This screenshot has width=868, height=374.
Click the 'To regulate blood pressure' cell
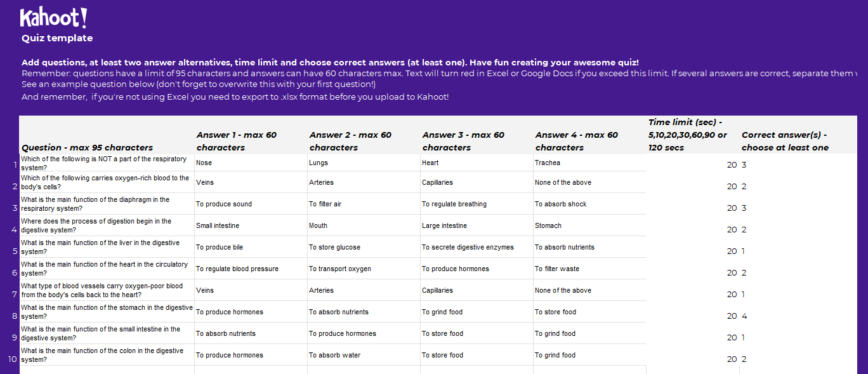click(251, 269)
